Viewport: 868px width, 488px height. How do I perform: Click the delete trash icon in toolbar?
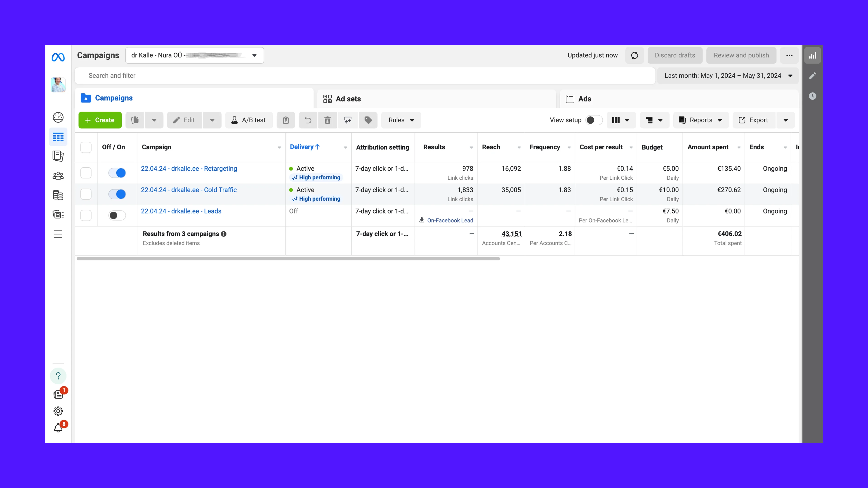(x=327, y=120)
